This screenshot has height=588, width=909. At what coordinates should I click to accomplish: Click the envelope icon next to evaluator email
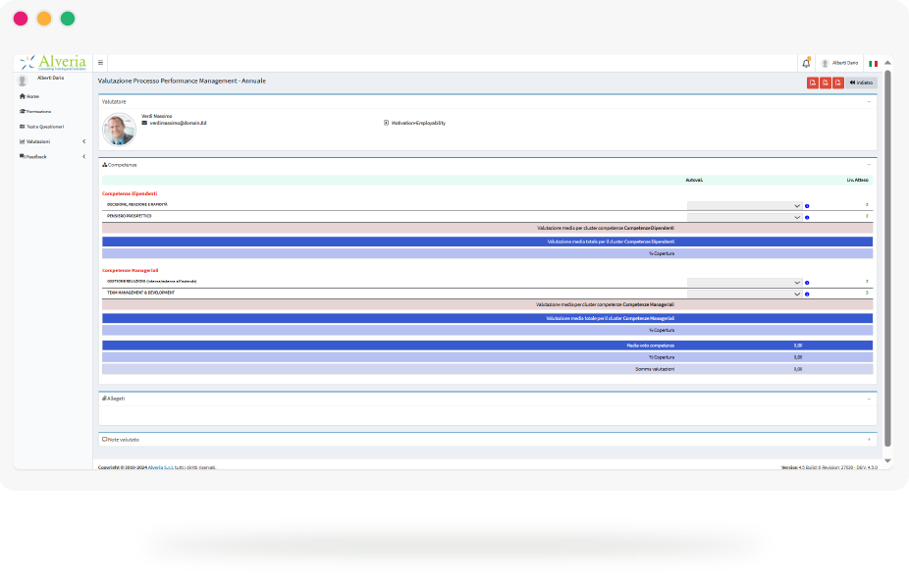144,123
